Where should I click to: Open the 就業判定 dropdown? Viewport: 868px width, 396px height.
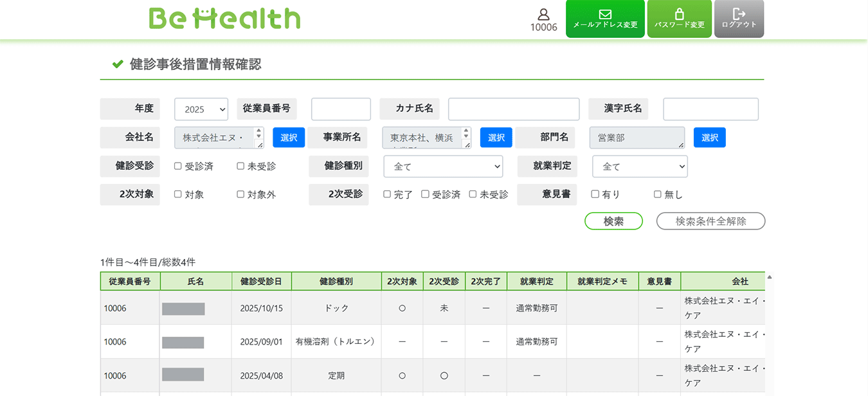640,166
